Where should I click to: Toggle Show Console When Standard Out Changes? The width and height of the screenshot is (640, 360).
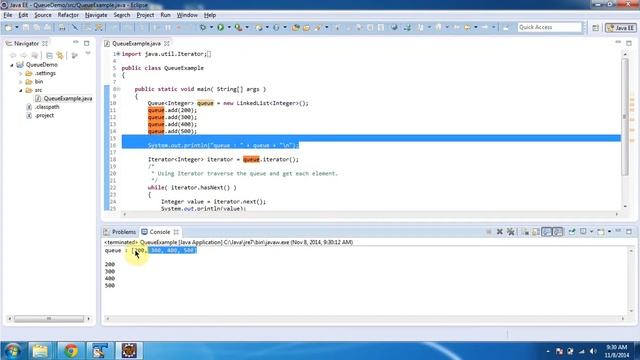click(547, 232)
